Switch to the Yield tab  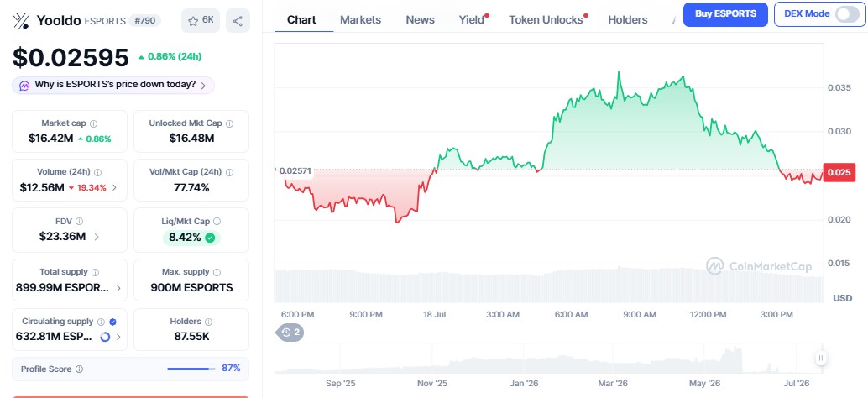click(472, 20)
